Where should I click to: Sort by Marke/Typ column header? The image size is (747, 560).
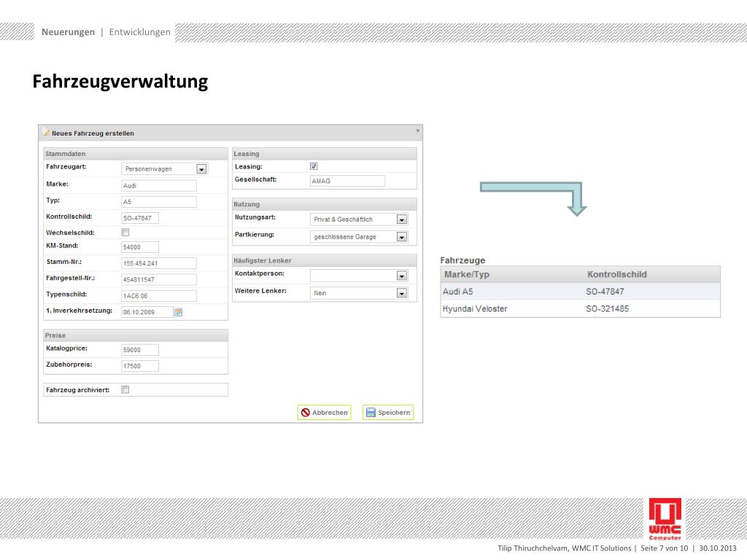[x=467, y=274]
